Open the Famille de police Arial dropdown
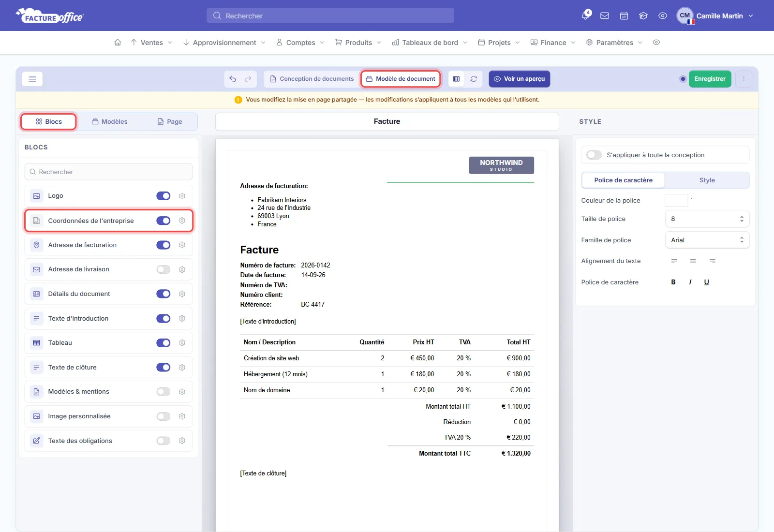Viewport: 774px width, 532px height. [x=707, y=240]
